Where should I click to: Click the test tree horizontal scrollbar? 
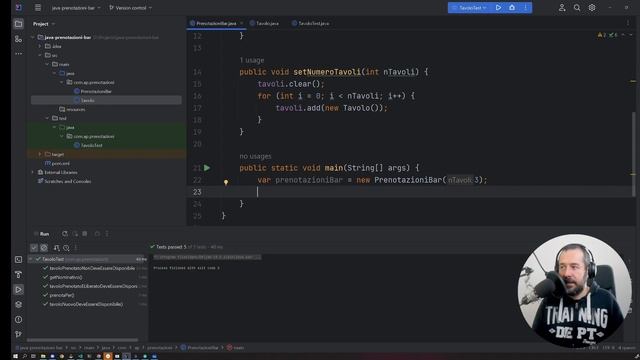click(x=82, y=340)
